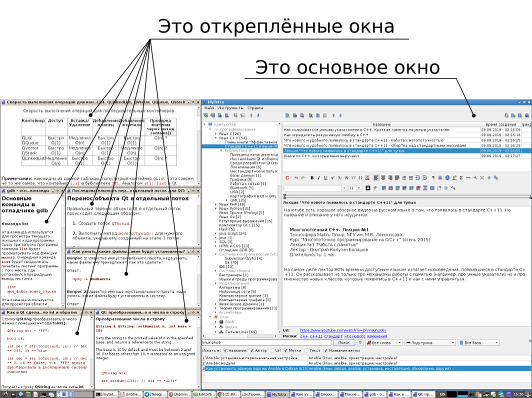Click the tree panel horizontal scrollbar
Image resolution: width=532 pixels, height=398 pixels.
point(240,336)
